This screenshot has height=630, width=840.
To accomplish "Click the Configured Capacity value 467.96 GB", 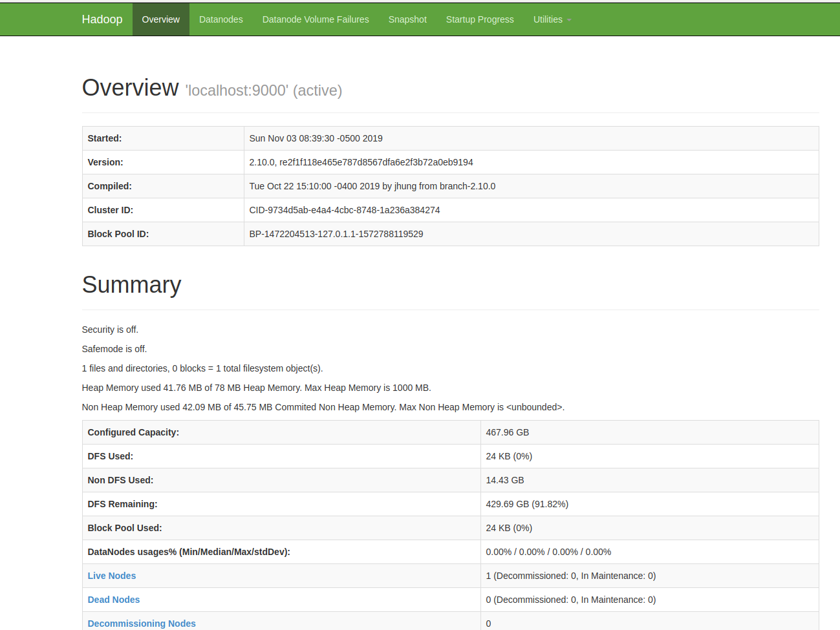I will point(508,432).
